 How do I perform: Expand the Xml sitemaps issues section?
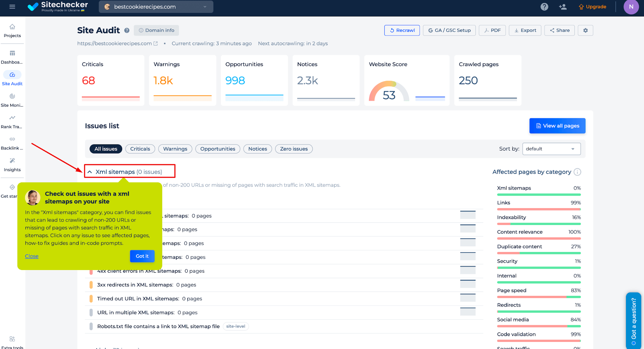(x=129, y=171)
